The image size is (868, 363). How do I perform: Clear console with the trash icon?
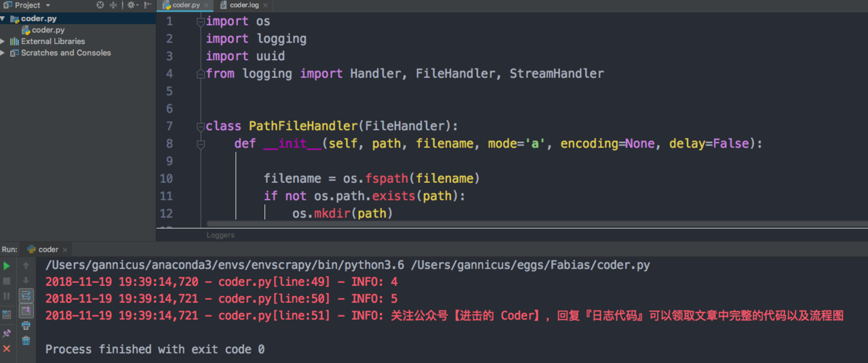(26, 341)
